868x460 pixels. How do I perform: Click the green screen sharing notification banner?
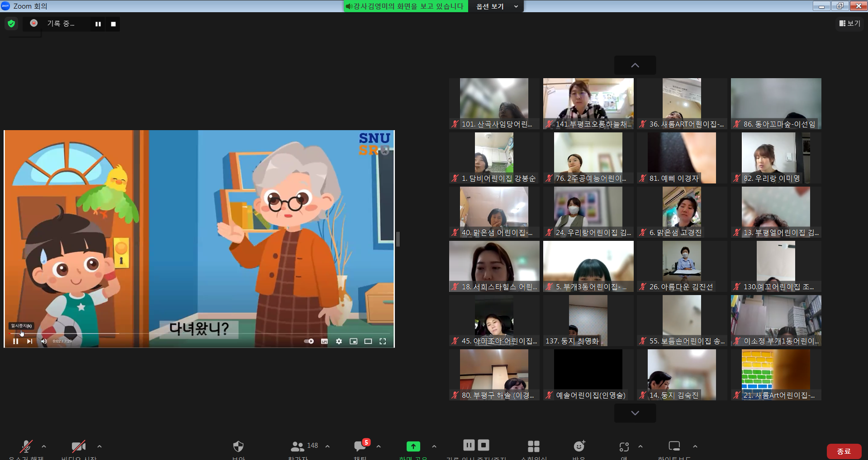coord(405,6)
